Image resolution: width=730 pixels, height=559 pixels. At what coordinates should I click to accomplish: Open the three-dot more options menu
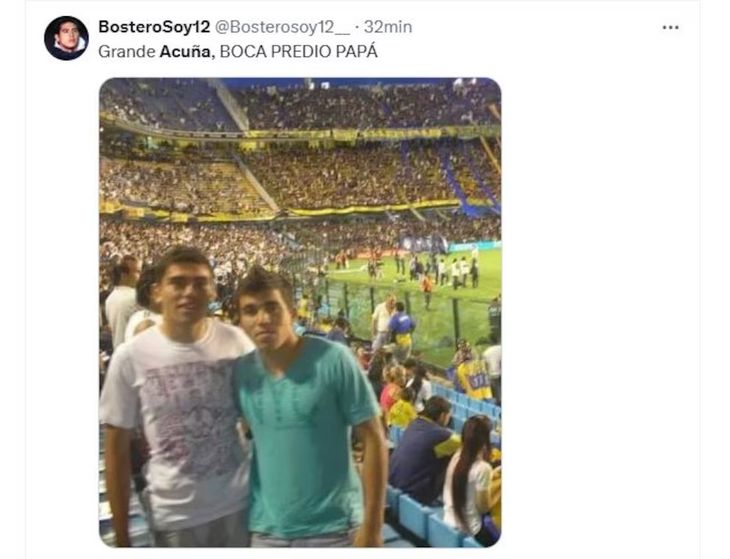pos(670,28)
